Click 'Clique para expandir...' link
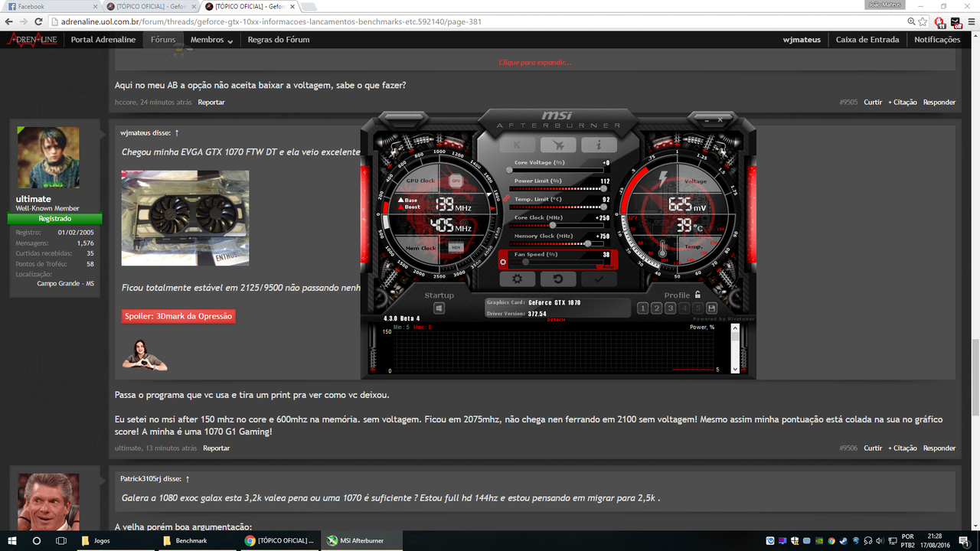The width and height of the screenshot is (980, 551). [535, 62]
